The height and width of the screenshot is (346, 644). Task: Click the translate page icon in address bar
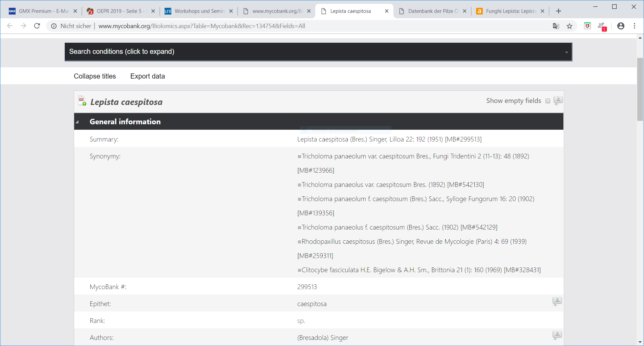[556, 26]
